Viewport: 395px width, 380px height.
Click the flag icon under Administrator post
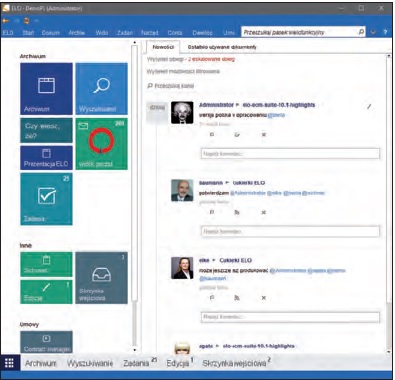click(212, 135)
